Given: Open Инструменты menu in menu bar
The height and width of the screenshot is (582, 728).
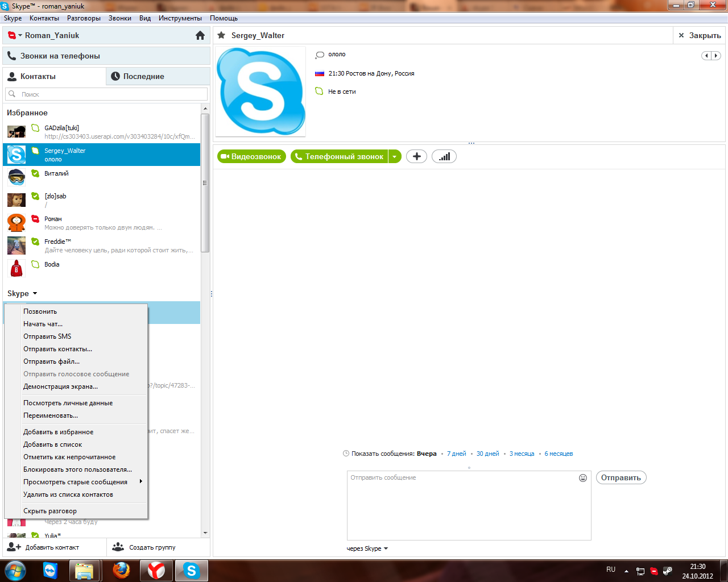Looking at the screenshot, I should 180,18.
